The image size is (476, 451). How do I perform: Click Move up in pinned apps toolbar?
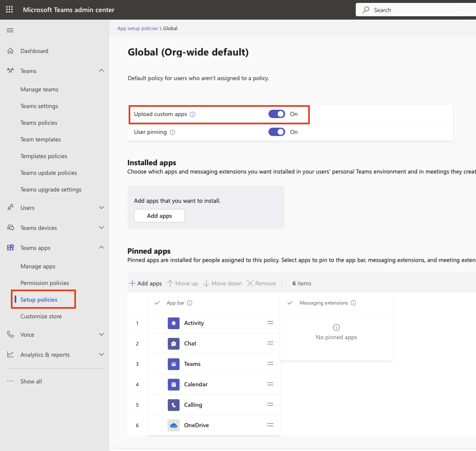click(x=182, y=283)
